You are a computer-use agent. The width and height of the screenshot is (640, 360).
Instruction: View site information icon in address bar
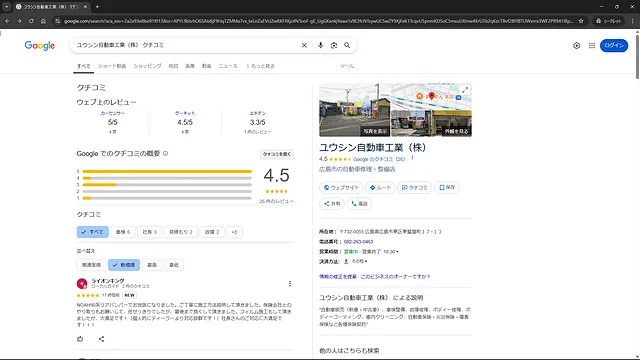(58, 21)
